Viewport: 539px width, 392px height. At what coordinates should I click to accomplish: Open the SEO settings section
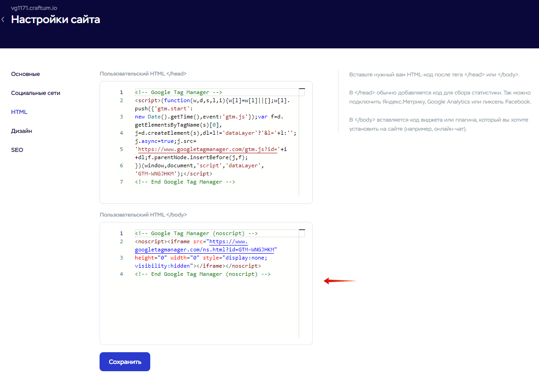17,150
